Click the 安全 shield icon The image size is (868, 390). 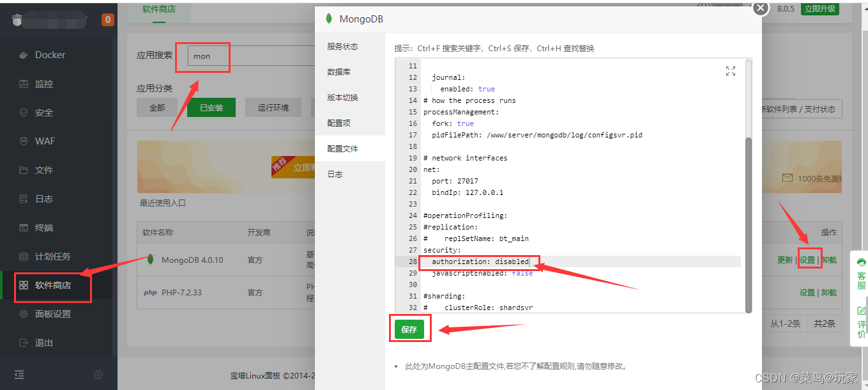(x=24, y=113)
